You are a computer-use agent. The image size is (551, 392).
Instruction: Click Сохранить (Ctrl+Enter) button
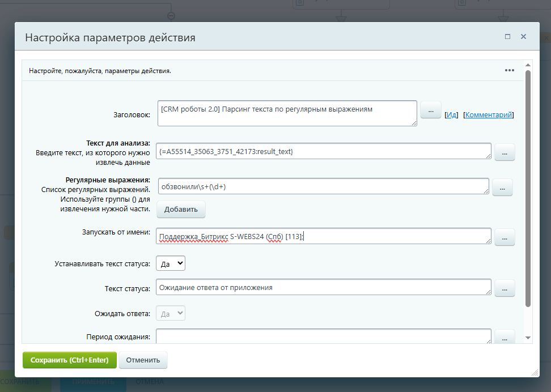point(69,360)
